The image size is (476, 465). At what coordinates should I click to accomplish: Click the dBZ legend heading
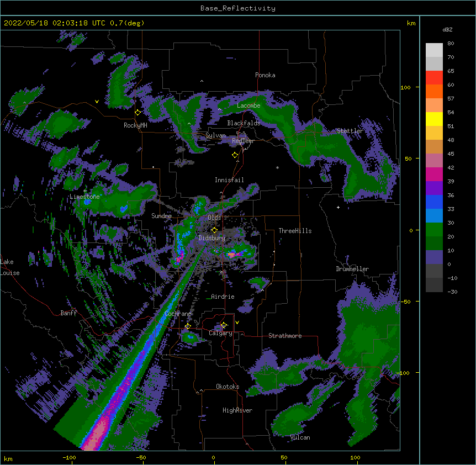(x=447, y=29)
